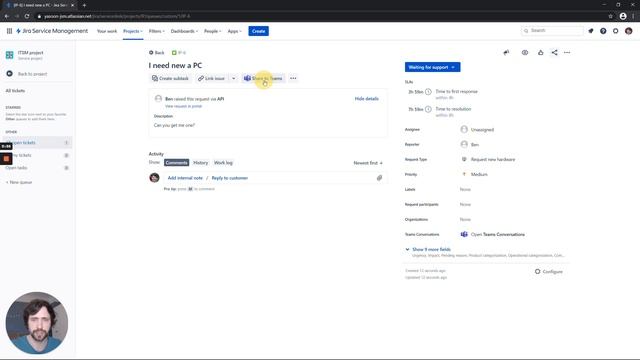Open the more actions ellipsis near share
The image size is (640, 360).
(567, 53)
